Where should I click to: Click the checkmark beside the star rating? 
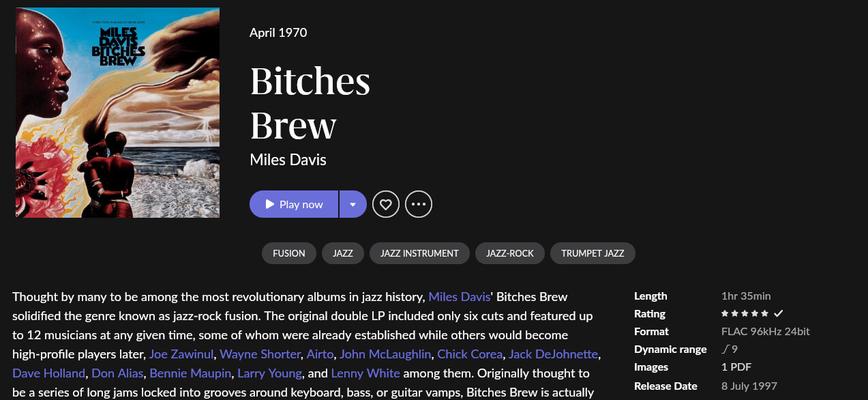click(x=777, y=313)
